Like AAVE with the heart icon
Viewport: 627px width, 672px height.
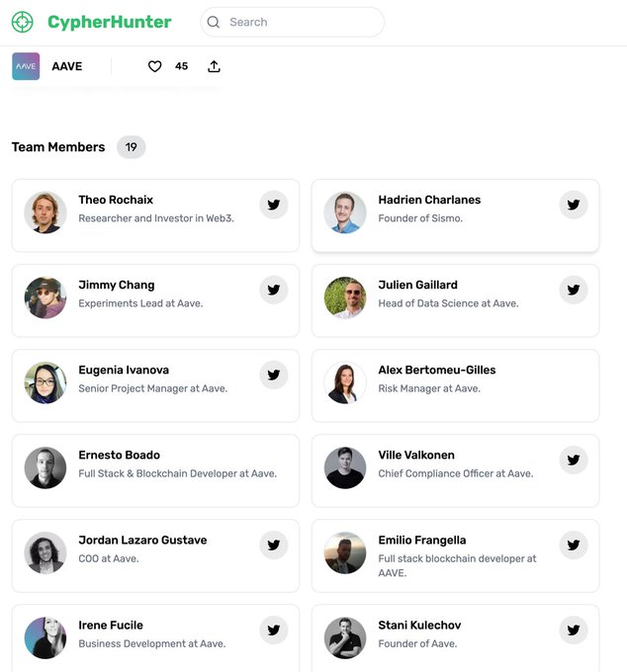[155, 66]
